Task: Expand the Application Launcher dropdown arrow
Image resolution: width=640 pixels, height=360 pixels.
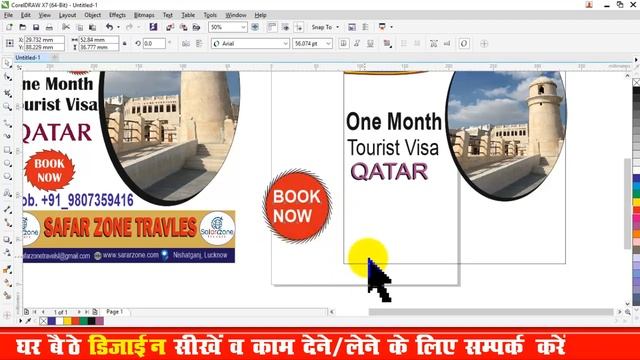Action: [391, 27]
